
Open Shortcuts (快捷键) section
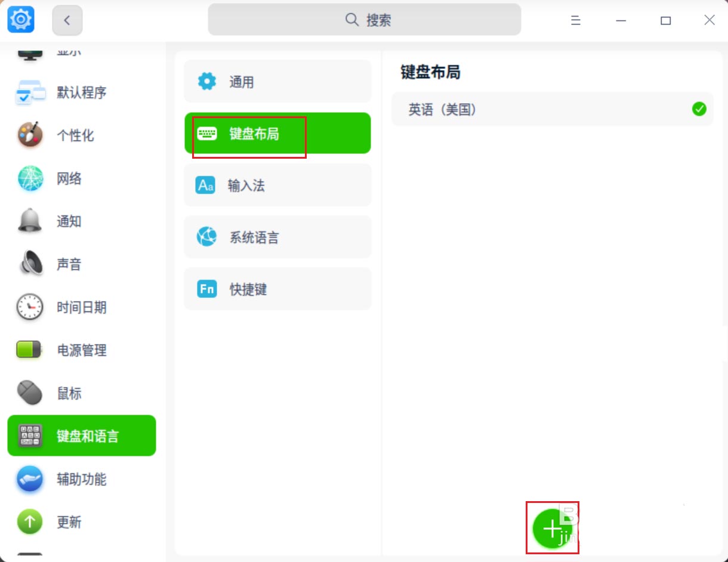[277, 289]
